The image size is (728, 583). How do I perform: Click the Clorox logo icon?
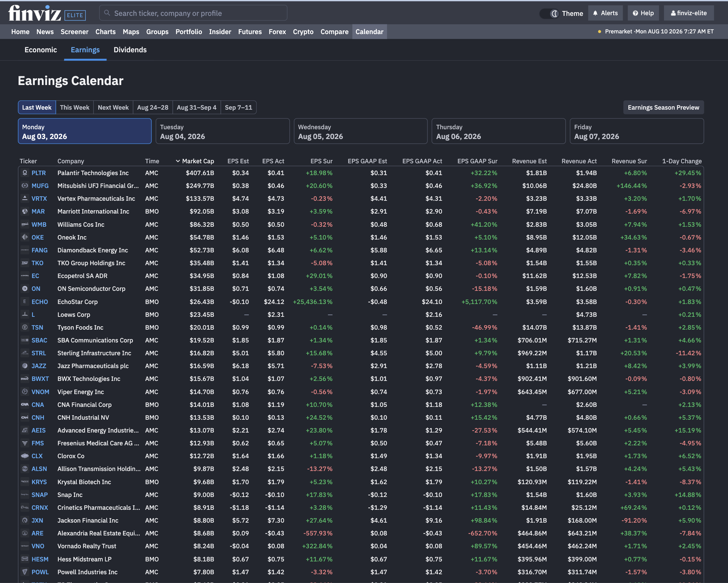[x=25, y=456]
